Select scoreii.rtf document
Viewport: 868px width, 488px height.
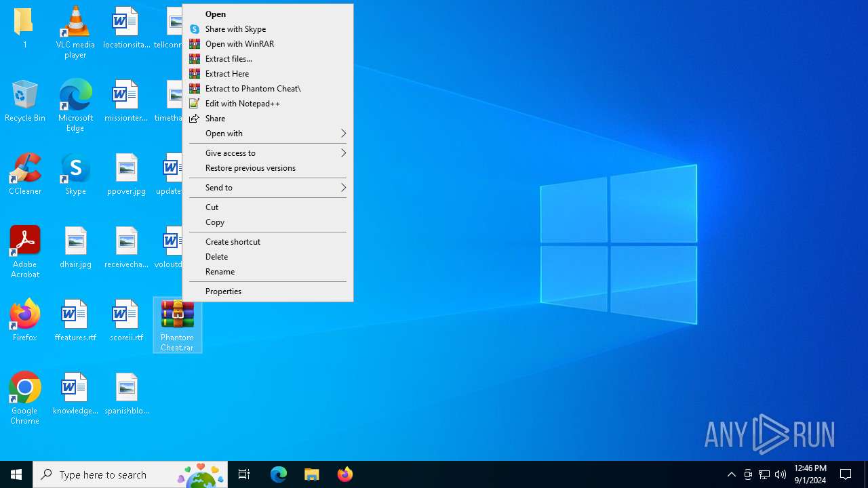[126, 321]
